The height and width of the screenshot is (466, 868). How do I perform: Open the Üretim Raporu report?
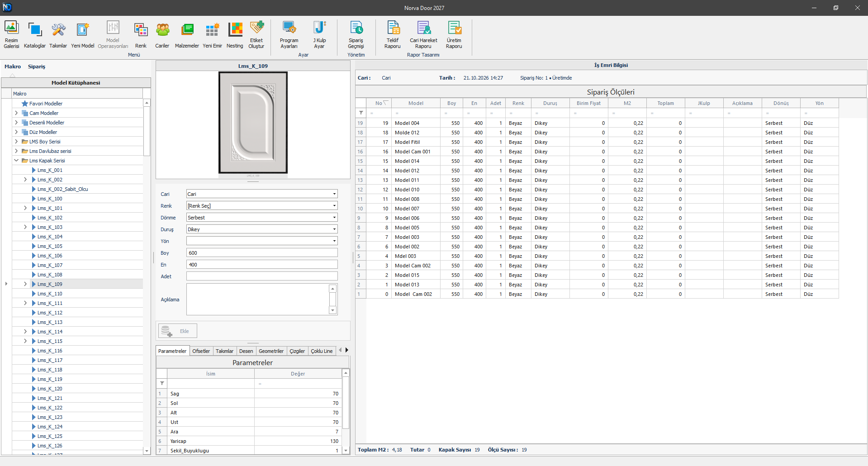click(x=454, y=34)
